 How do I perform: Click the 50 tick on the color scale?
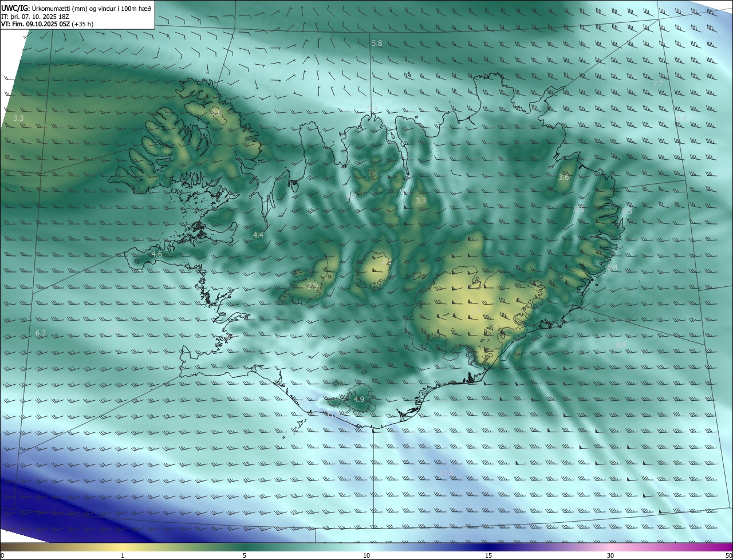point(728,555)
